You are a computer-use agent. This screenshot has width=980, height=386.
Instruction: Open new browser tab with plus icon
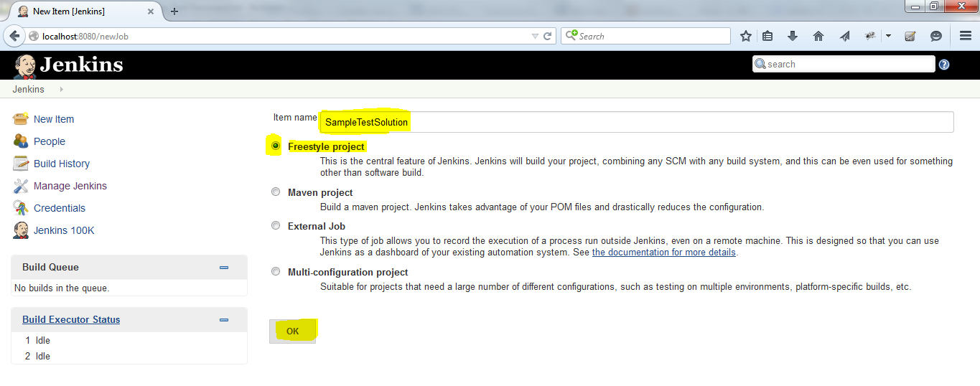click(x=174, y=11)
